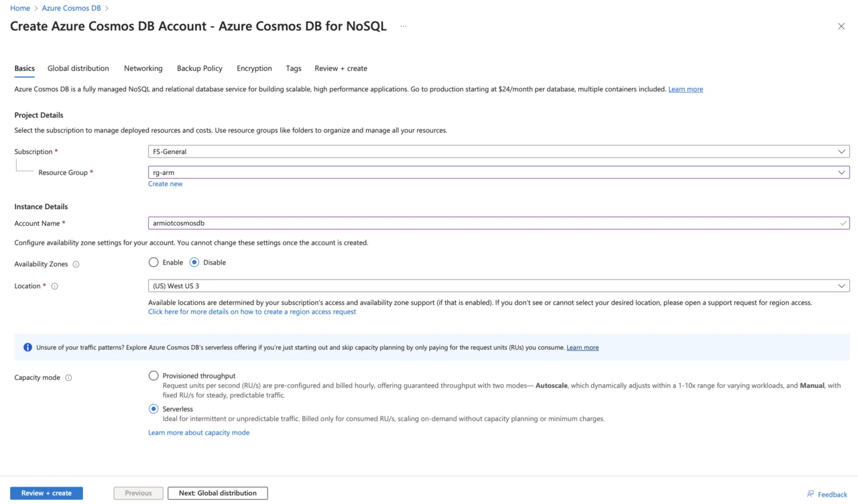Switch to the Global distribution tab
The height and width of the screenshot is (504, 858).
(78, 68)
